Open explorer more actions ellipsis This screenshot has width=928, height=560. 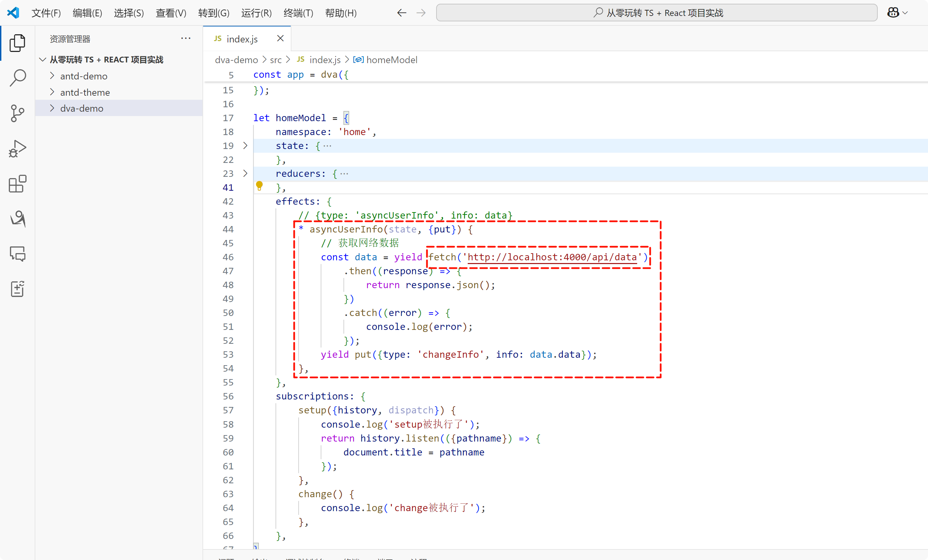(186, 38)
